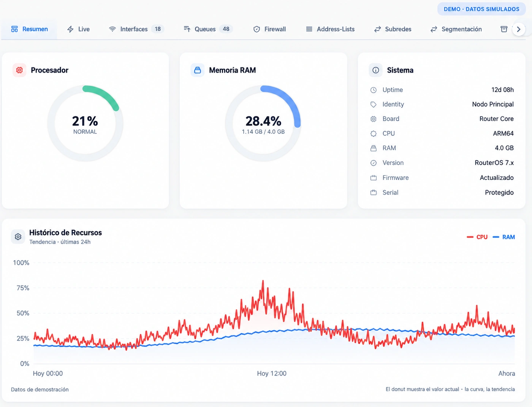
Task: Click the Resumen dashboard grid icon
Action: [14, 29]
